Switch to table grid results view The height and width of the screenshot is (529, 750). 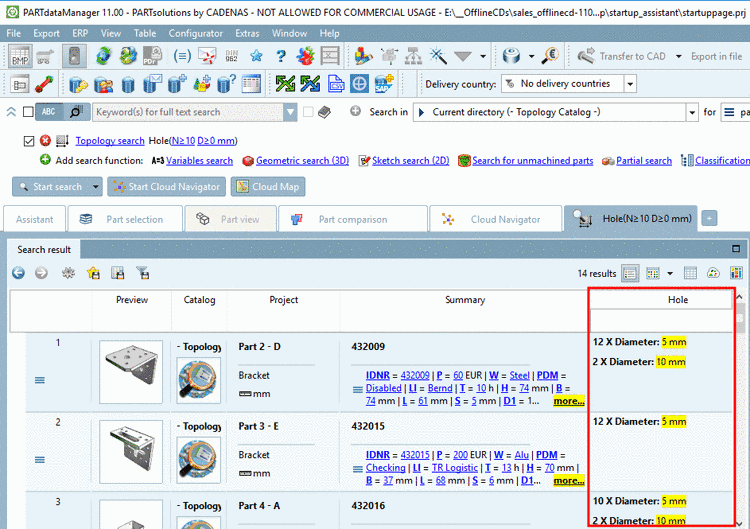690,273
